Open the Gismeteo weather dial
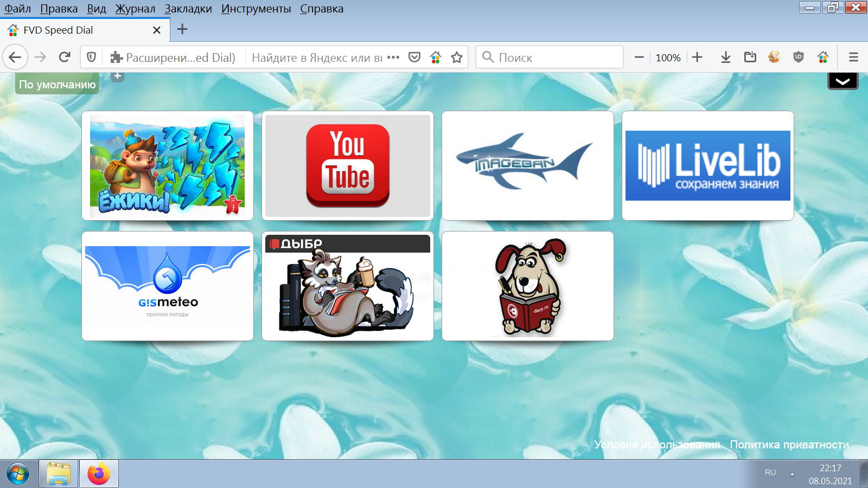The image size is (868, 488). tap(168, 286)
